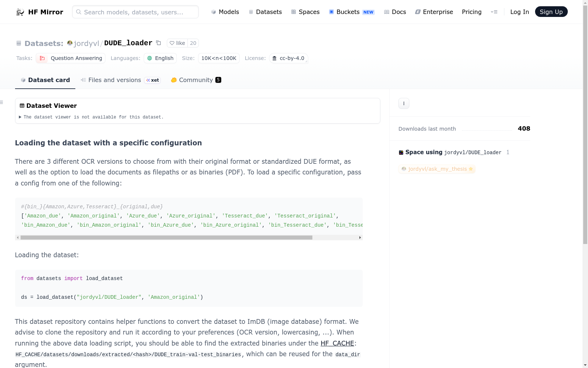588x368 pixels.
Task: Focus the search models input field
Action: (135, 12)
